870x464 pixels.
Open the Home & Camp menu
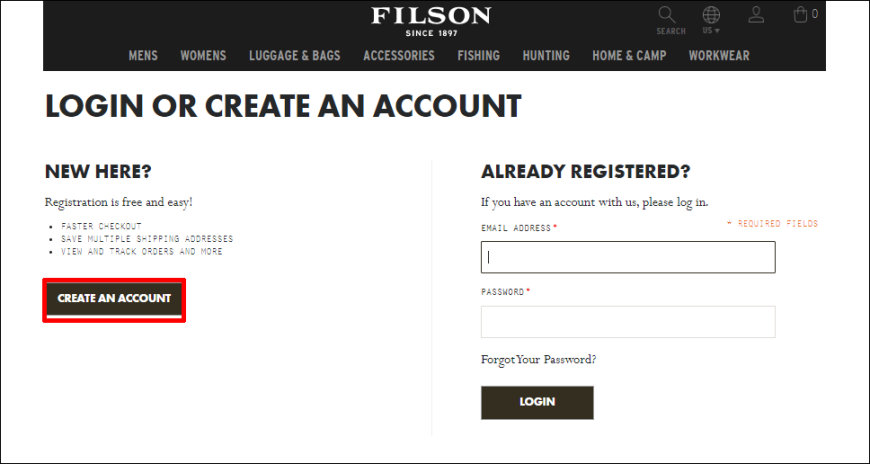click(629, 56)
